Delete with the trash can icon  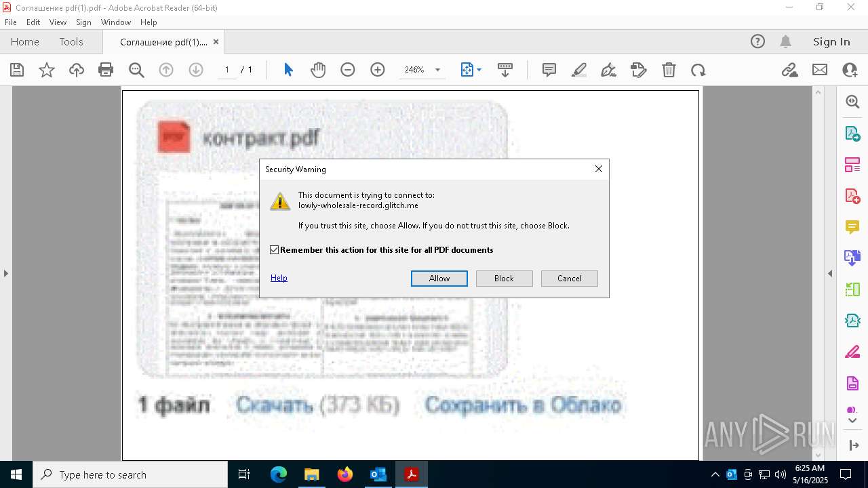[x=669, y=70]
